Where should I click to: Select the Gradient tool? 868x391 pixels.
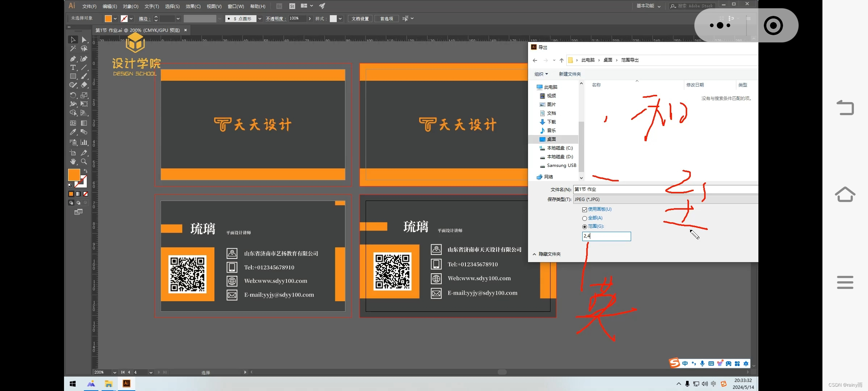point(84,123)
